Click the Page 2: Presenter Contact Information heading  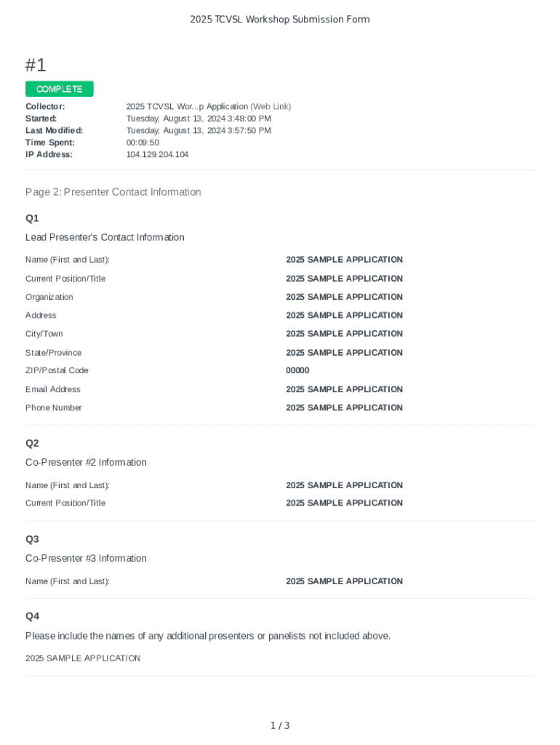coord(113,192)
